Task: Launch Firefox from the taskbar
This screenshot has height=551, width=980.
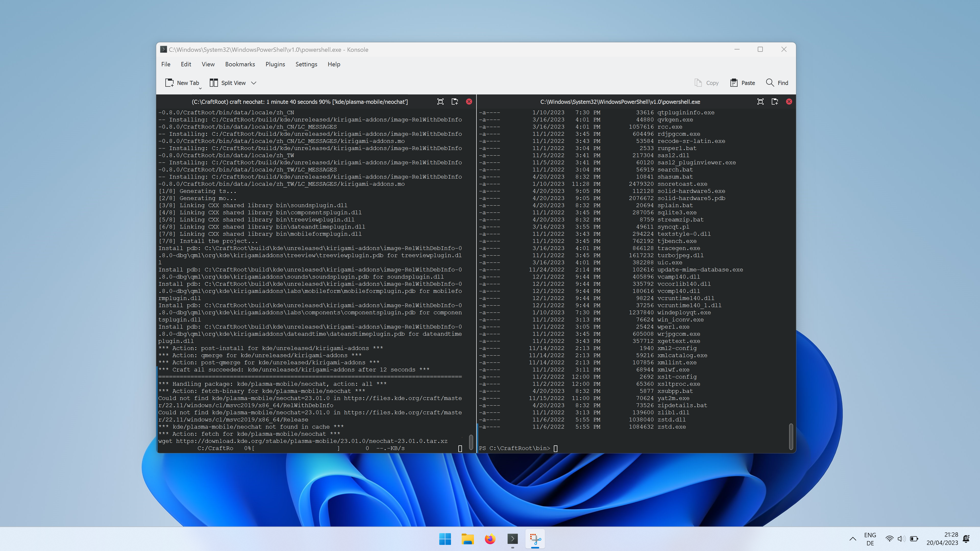Action: pos(490,539)
